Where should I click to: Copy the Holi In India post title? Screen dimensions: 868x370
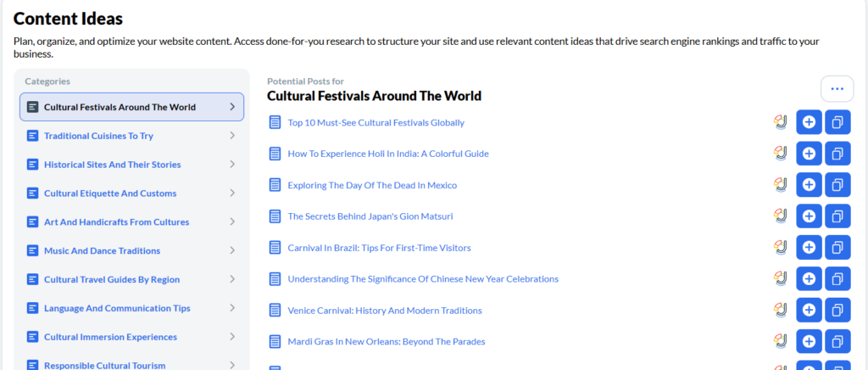(837, 154)
